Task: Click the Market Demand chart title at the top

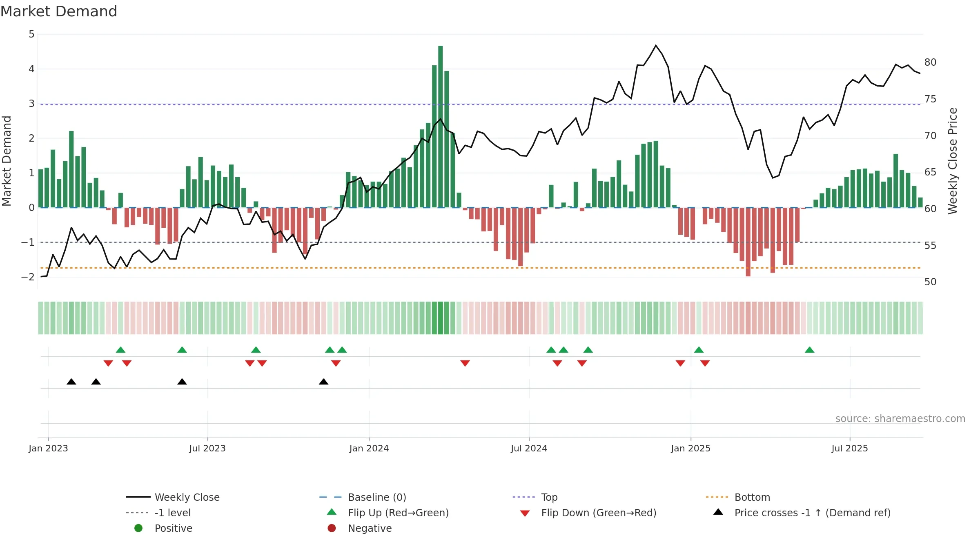Action: pos(59,11)
